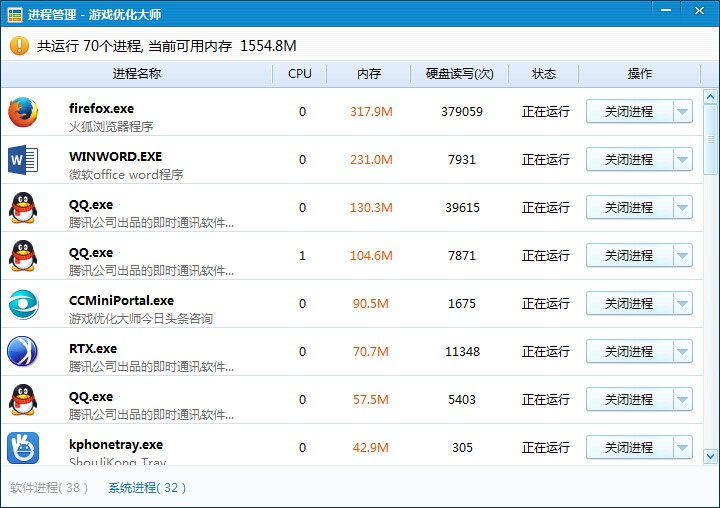Image resolution: width=720 pixels, height=508 pixels.
Task: Close the WINWORD.EXE process
Action: click(629, 159)
